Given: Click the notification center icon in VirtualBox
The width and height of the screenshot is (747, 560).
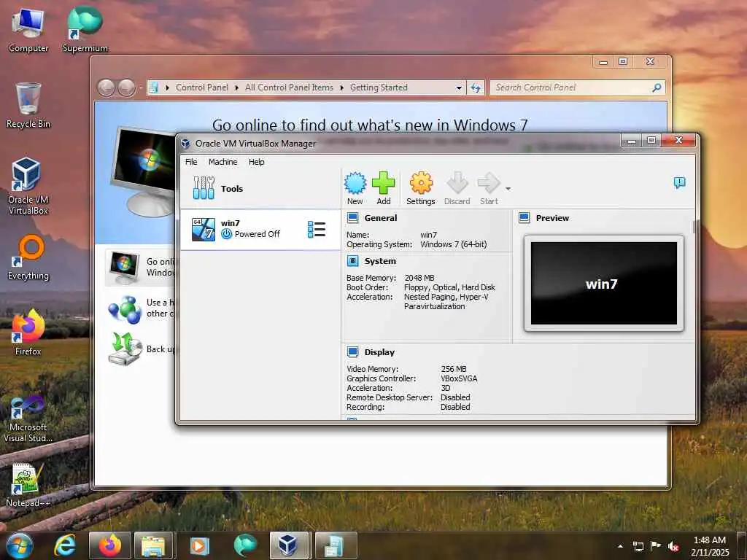Looking at the screenshot, I should coord(679,183).
